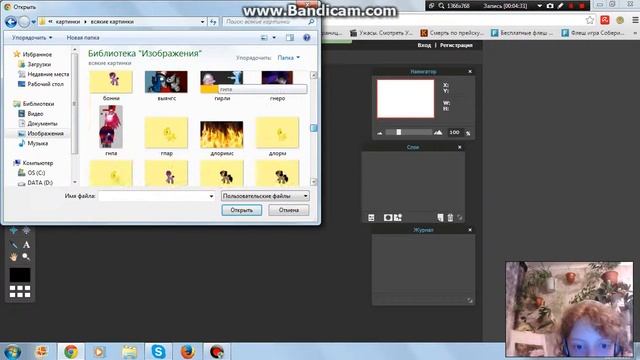Open the color grid palette button
Viewport: 640px width, 360px height.
[x=20, y=291]
